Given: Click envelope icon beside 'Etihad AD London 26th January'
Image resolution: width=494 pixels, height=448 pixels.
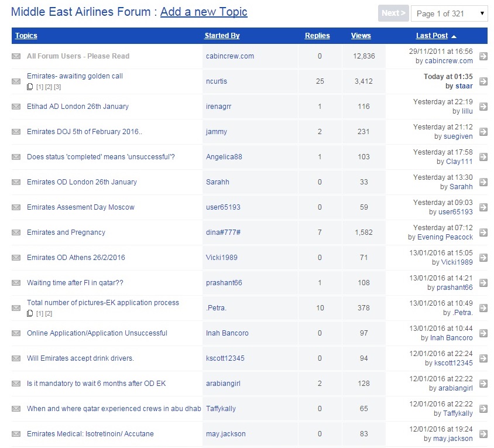Looking at the screenshot, I should pyautogui.click(x=16, y=107).
